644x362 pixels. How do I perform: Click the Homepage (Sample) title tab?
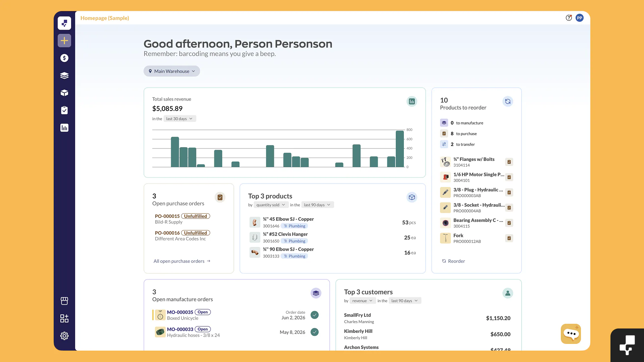click(x=105, y=18)
